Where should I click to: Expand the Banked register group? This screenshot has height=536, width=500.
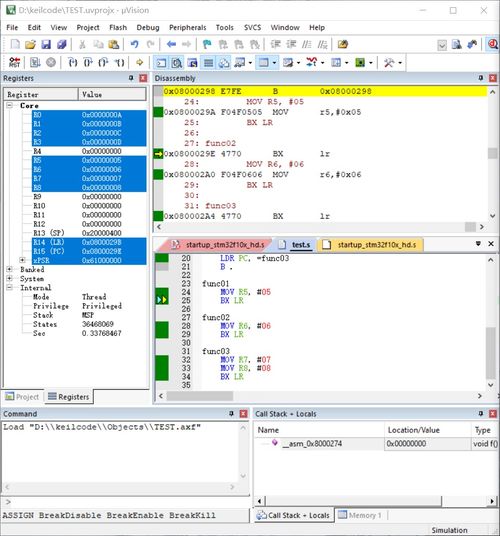click(x=10, y=269)
